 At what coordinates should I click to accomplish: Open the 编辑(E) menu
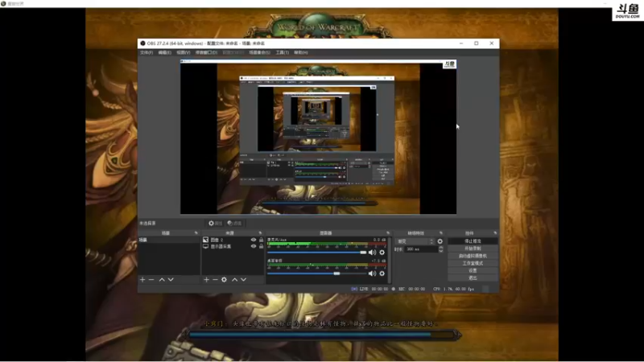(165, 52)
